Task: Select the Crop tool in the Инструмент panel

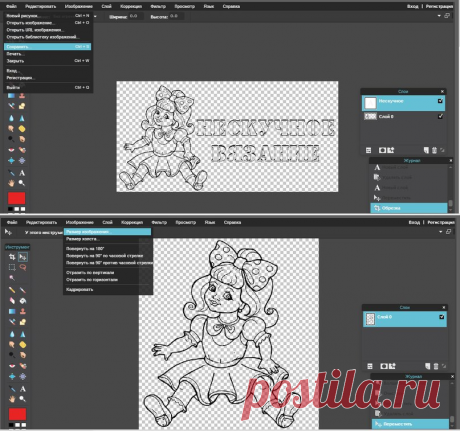Action: (12, 257)
